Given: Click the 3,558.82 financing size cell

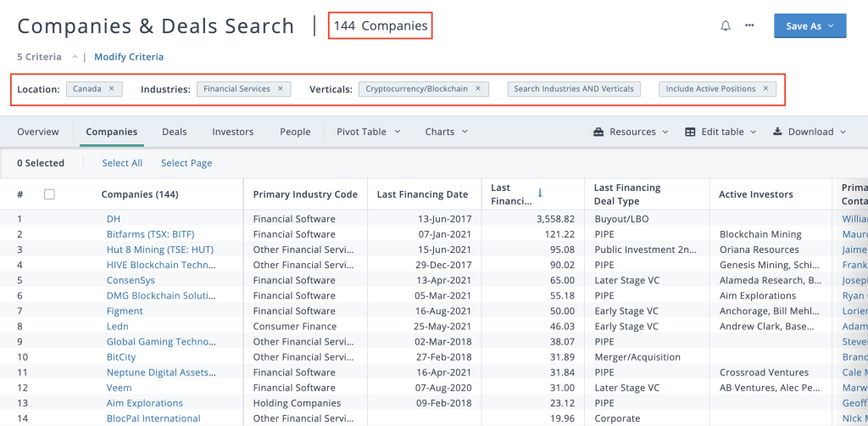Looking at the screenshot, I should [x=555, y=219].
